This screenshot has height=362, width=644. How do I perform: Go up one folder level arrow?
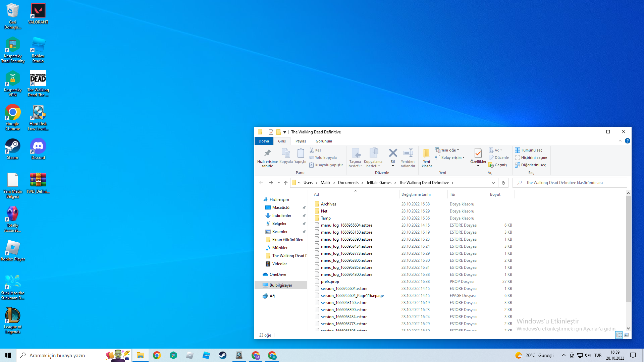286,183
